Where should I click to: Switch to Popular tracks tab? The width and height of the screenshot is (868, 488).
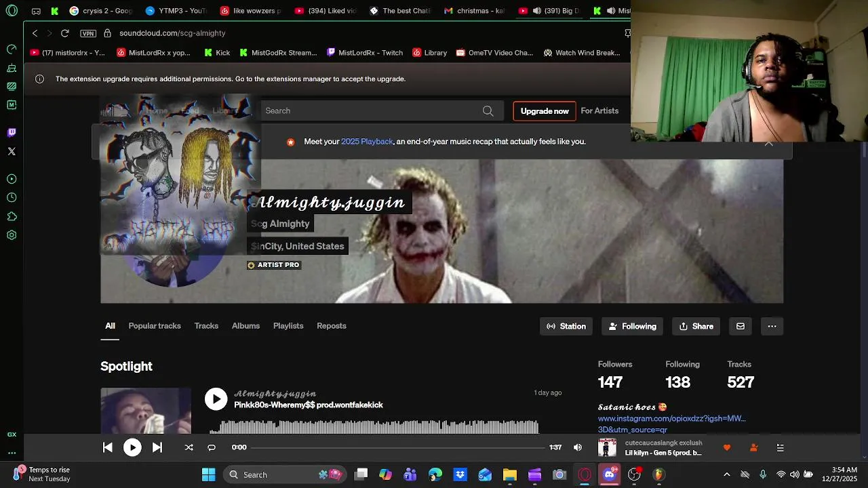pos(155,326)
